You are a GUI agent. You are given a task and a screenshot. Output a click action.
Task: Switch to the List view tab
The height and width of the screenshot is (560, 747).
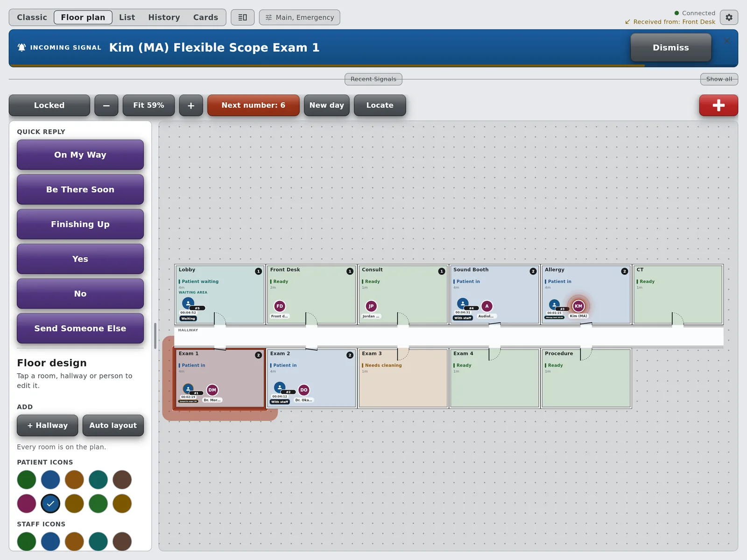point(127,17)
